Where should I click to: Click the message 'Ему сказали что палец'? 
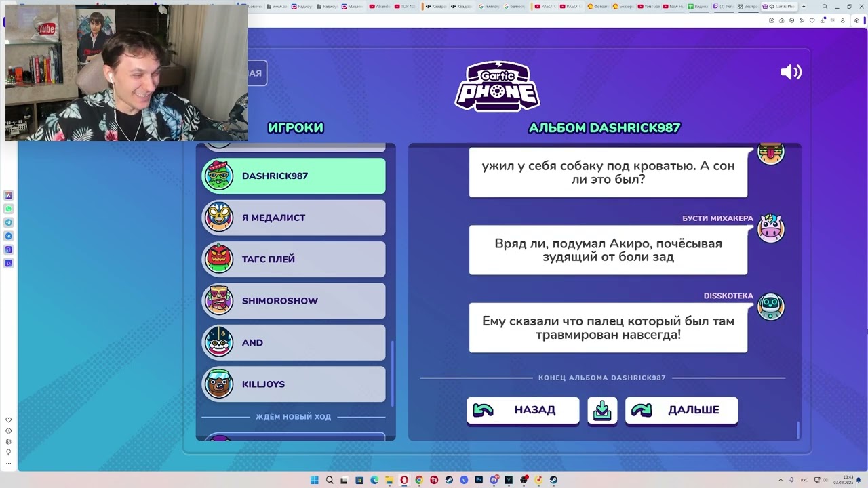(x=608, y=328)
